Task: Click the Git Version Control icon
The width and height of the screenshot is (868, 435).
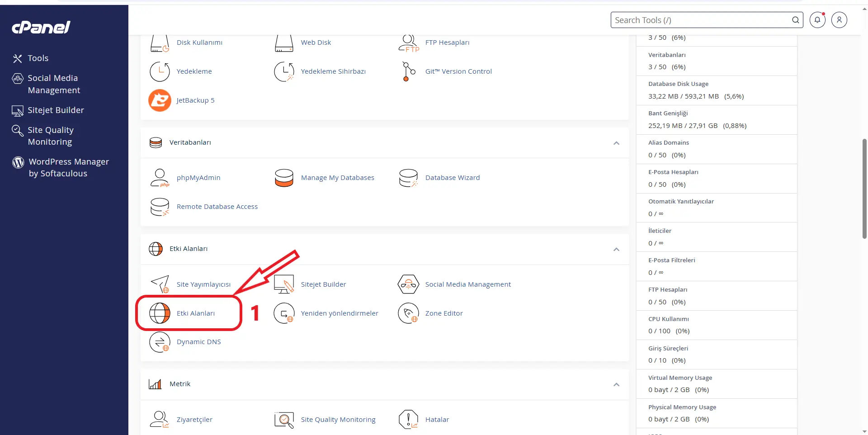Action: pyautogui.click(x=408, y=71)
